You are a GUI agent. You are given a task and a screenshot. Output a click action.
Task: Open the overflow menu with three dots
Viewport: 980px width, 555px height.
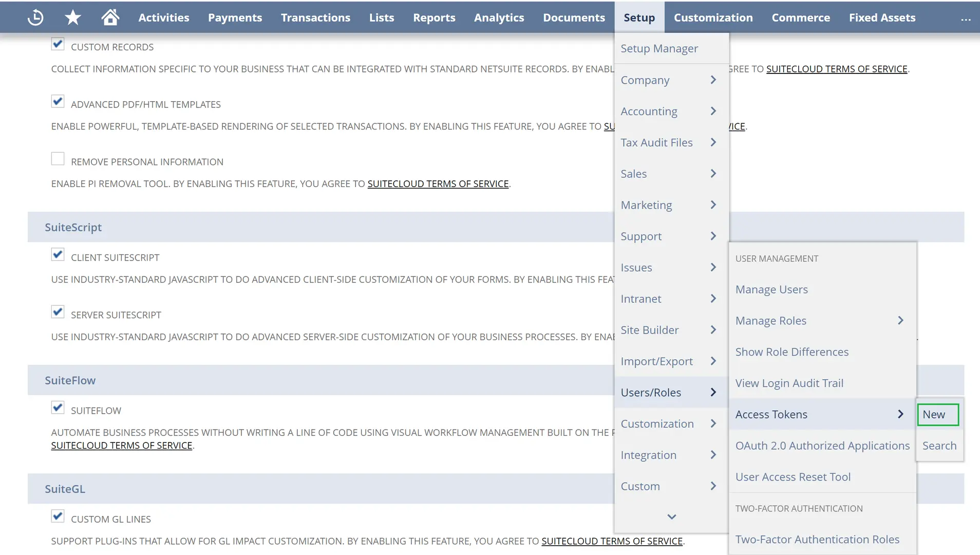tap(966, 20)
